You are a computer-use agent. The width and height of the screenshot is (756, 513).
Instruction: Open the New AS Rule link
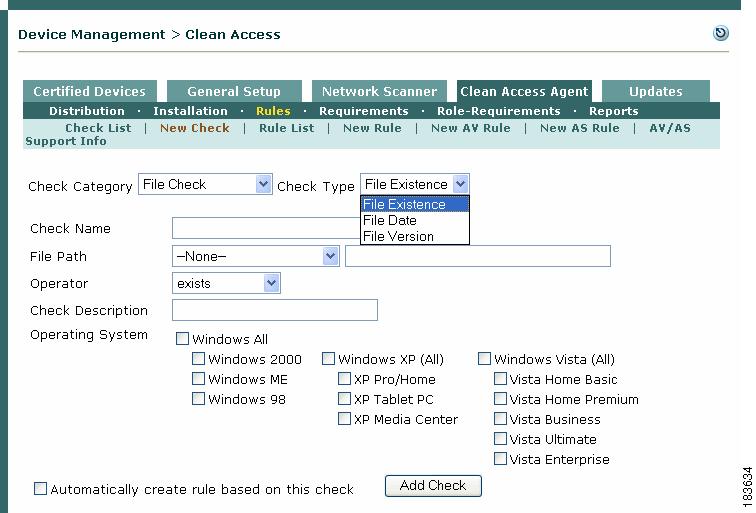point(580,128)
